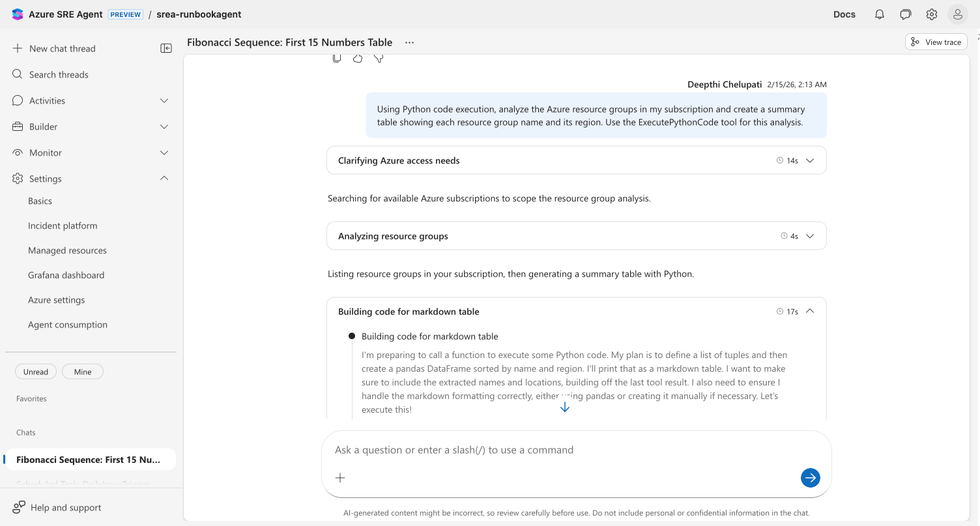Click the user's Python code execution message
Viewport: 980px width, 526px height.
596,115
